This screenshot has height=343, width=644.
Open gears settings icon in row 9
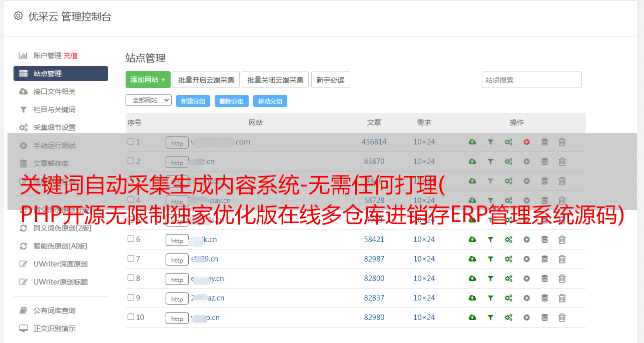tap(508, 298)
